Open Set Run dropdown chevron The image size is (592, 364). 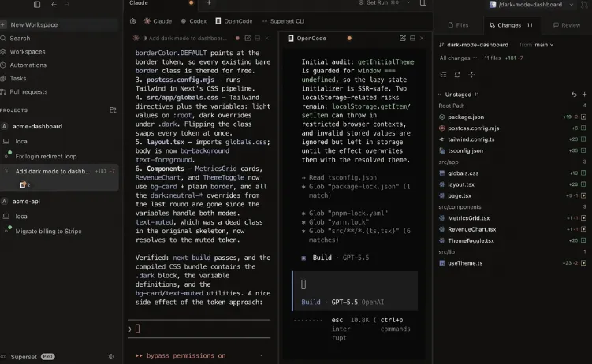408,2
